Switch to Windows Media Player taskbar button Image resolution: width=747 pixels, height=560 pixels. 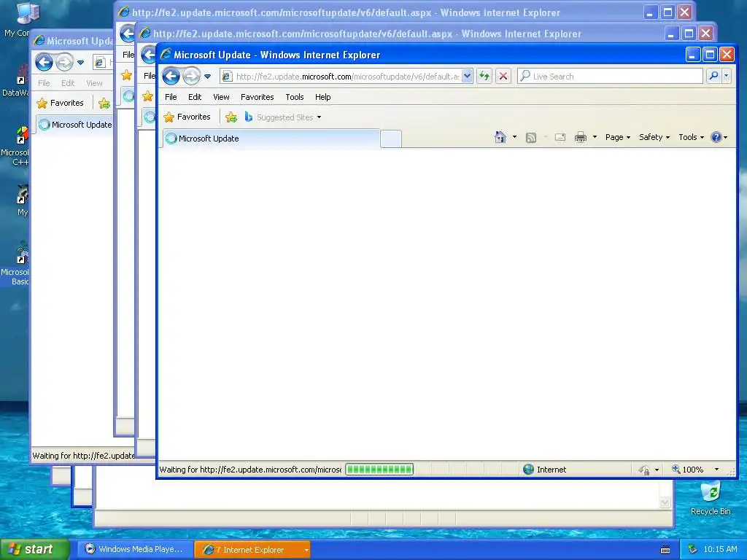(x=135, y=550)
